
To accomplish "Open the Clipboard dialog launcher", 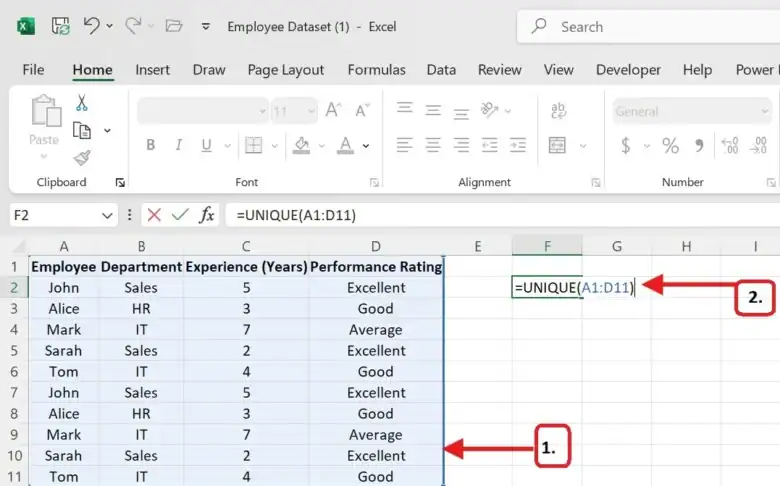I will [120, 183].
